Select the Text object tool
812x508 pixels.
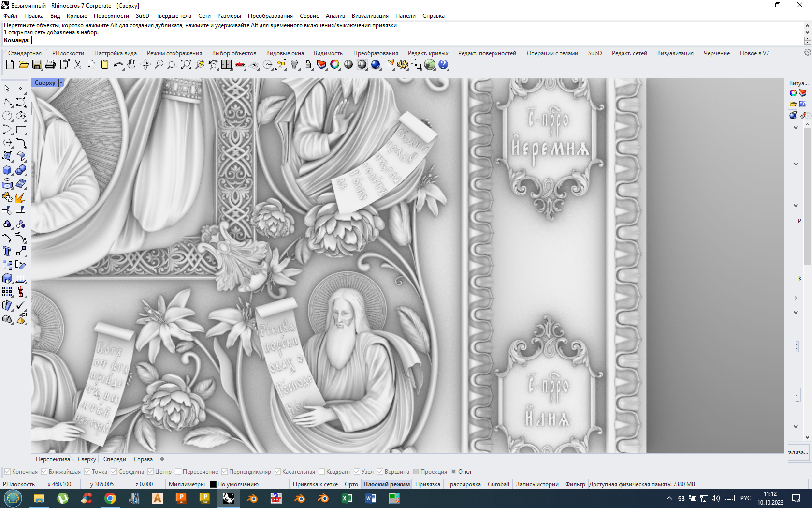[x=7, y=251]
